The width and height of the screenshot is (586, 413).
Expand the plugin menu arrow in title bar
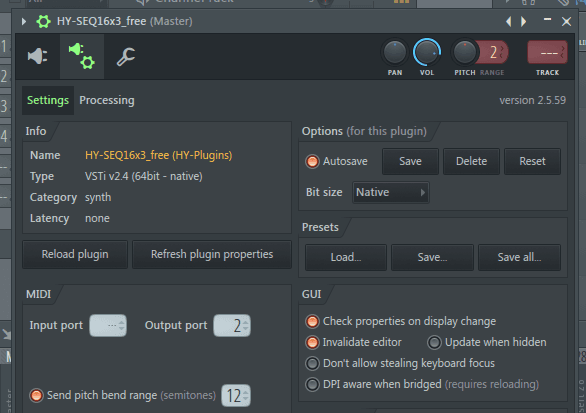24,21
